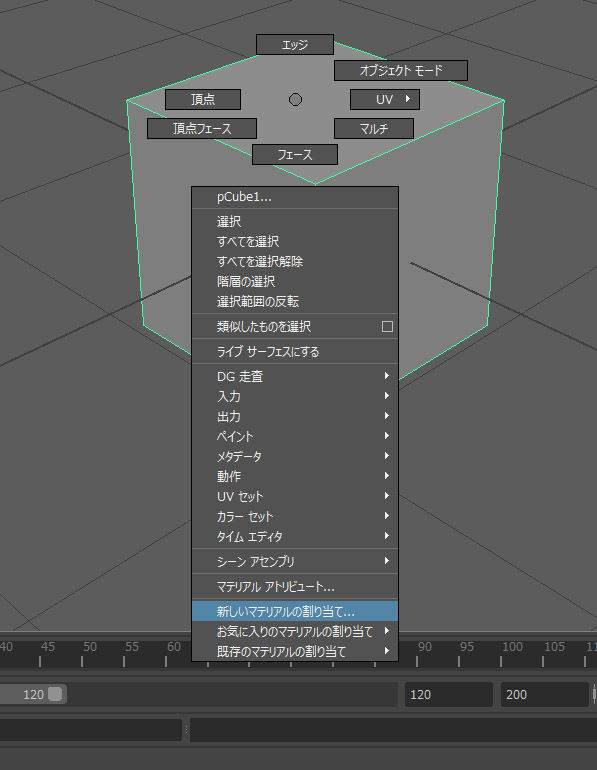The width and height of the screenshot is (597, 770).
Task: Choose ライブ サーフェスにする
Action: coord(295,352)
